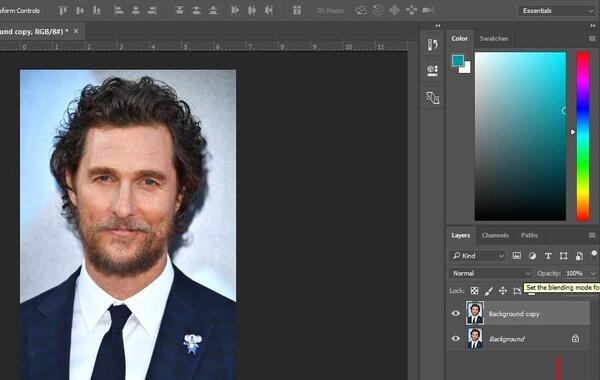Lock layer position move icon
600x380 pixels.
[503, 290]
